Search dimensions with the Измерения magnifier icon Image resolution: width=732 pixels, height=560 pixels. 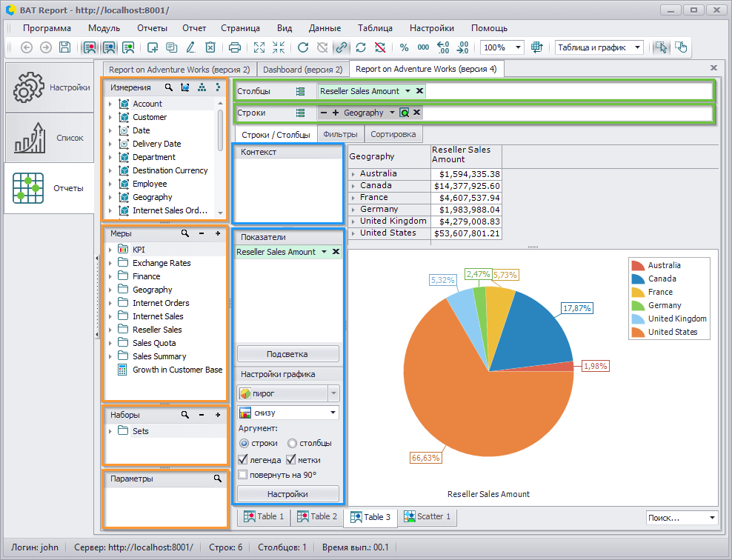tap(168, 87)
